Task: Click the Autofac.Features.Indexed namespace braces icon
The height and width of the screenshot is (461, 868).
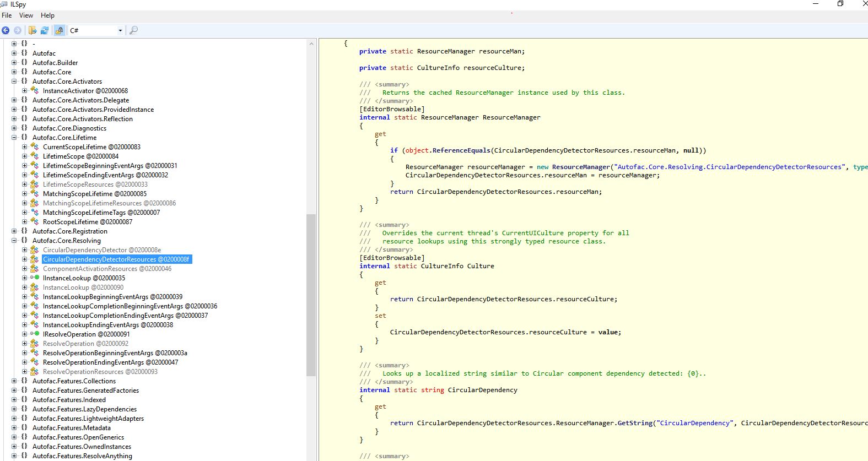Action: click(24, 400)
